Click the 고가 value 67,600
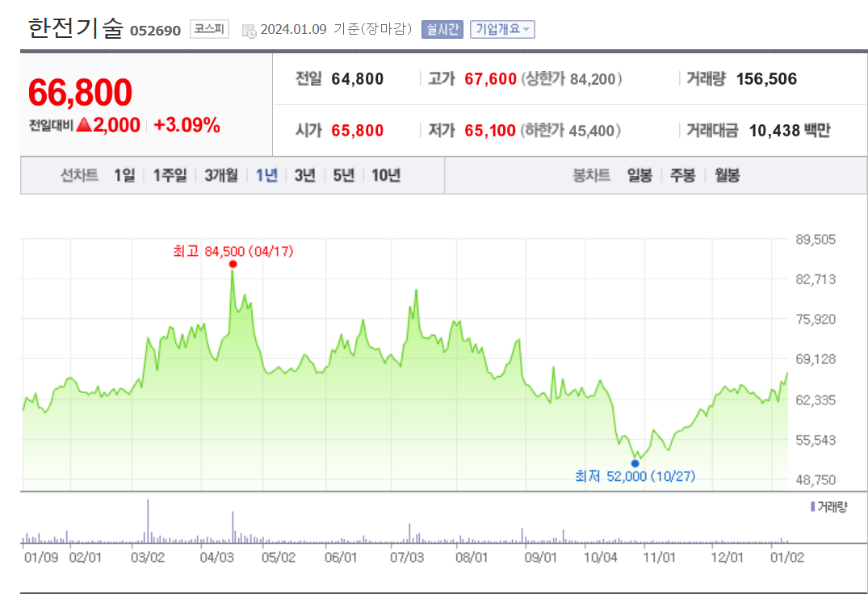Viewport: 868px width, 594px height. click(490, 79)
